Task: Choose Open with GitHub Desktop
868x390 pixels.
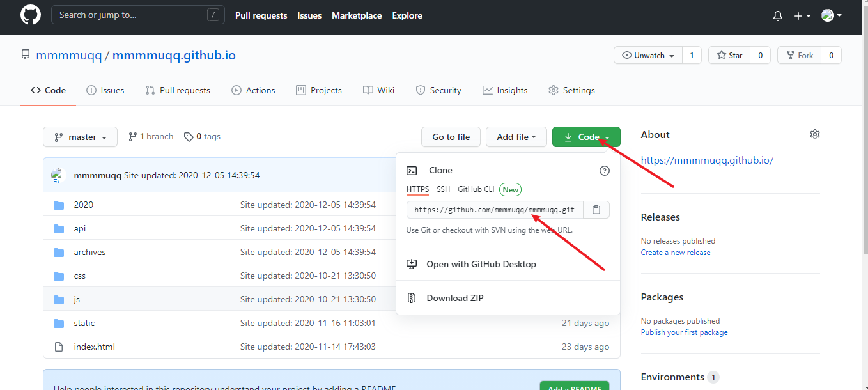Action: coord(508,264)
